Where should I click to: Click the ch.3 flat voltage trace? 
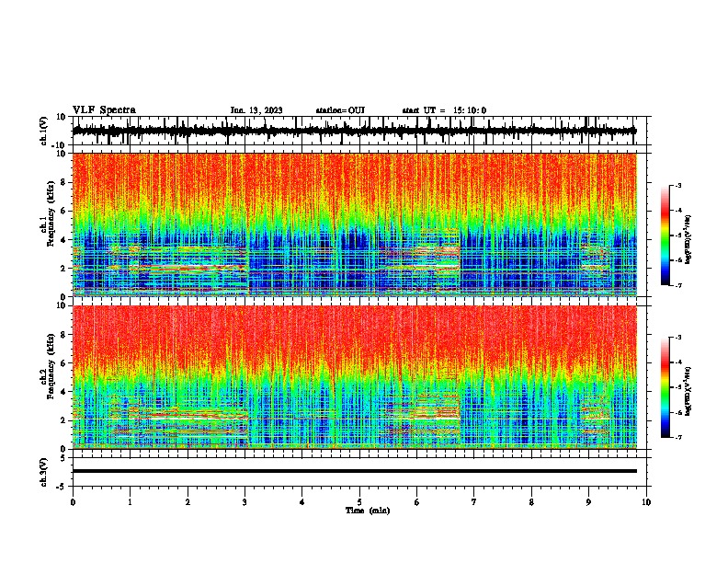(x=354, y=471)
